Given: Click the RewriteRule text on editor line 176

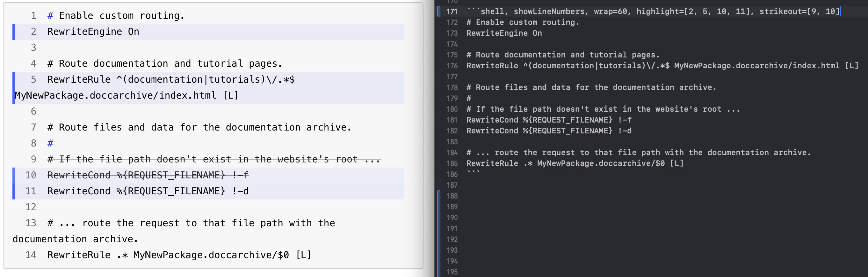Looking at the screenshot, I should 662,65.
